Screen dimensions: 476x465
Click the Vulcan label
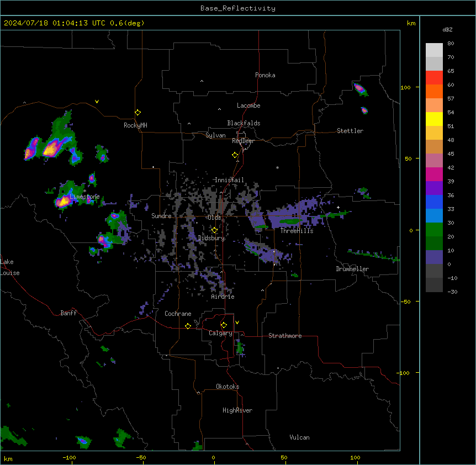[300, 437]
